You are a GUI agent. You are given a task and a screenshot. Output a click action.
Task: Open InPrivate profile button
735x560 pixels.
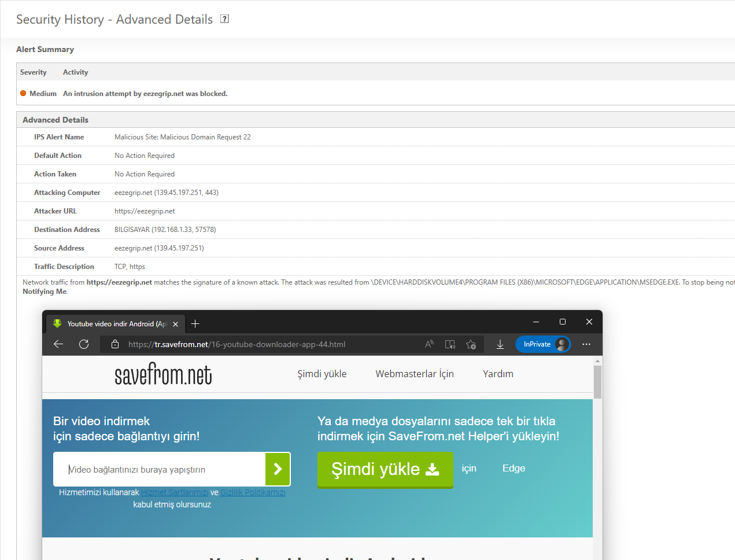point(543,344)
